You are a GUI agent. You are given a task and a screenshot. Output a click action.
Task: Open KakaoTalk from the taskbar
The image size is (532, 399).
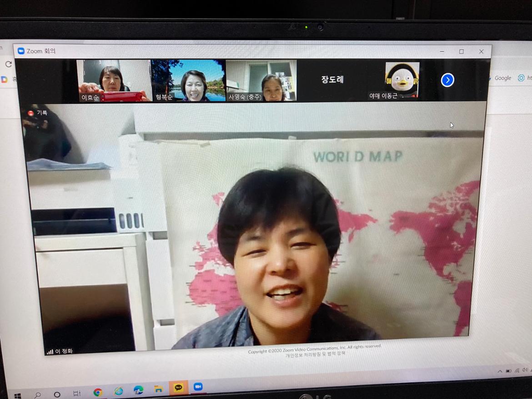point(178,388)
